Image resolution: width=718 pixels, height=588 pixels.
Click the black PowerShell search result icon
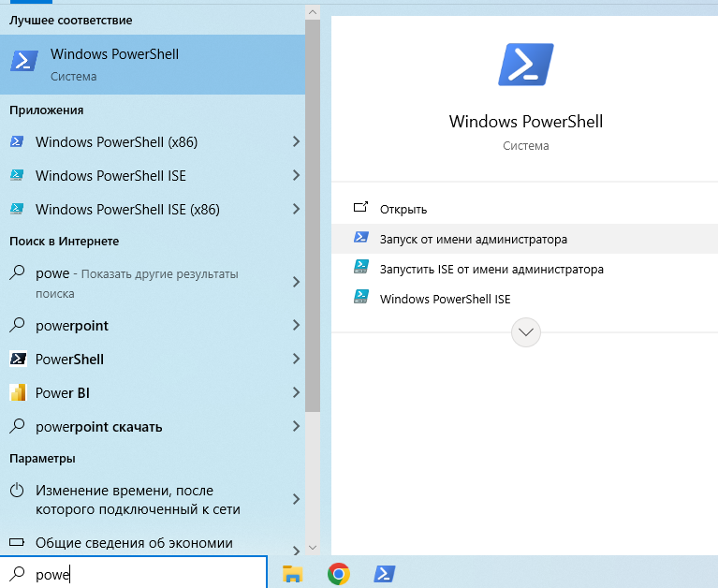pyautogui.click(x=18, y=360)
